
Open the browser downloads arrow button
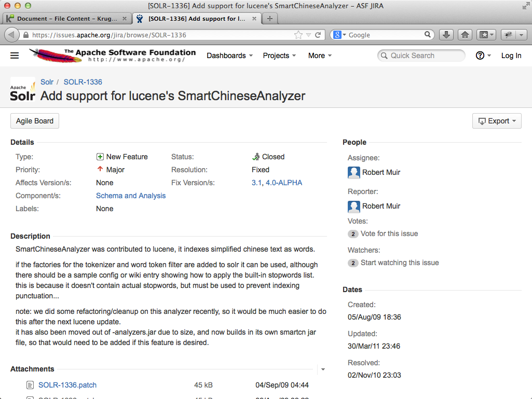coord(446,35)
